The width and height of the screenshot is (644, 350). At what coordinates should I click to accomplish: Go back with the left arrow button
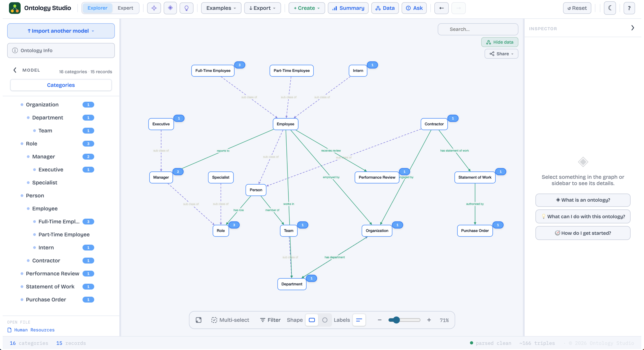click(442, 8)
